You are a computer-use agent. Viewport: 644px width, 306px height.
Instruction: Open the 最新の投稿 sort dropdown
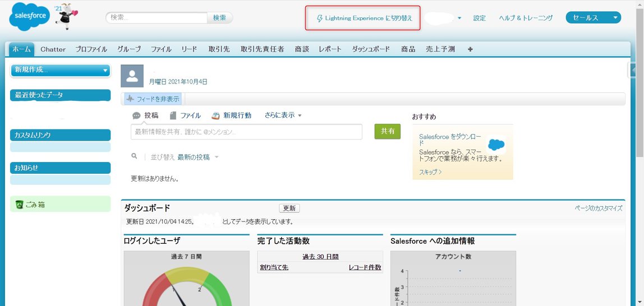point(198,157)
